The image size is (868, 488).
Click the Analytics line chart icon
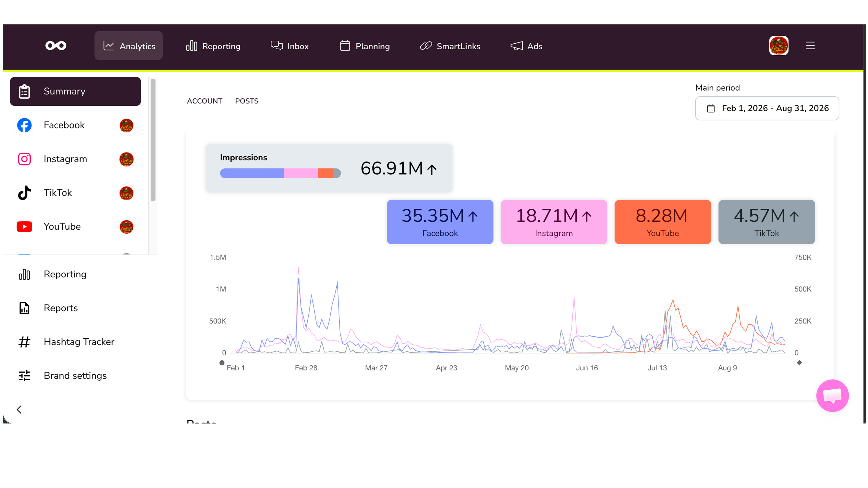[x=109, y=46]
